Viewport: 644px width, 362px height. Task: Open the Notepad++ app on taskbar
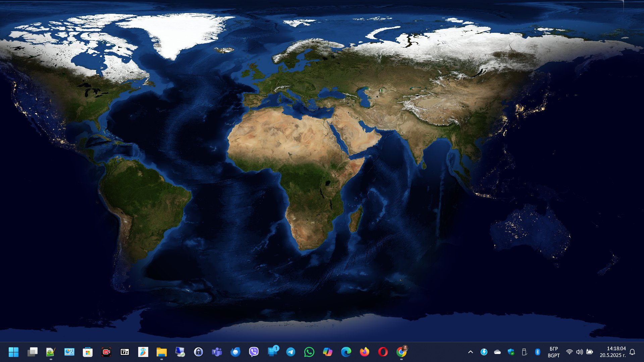coord(51,352)
